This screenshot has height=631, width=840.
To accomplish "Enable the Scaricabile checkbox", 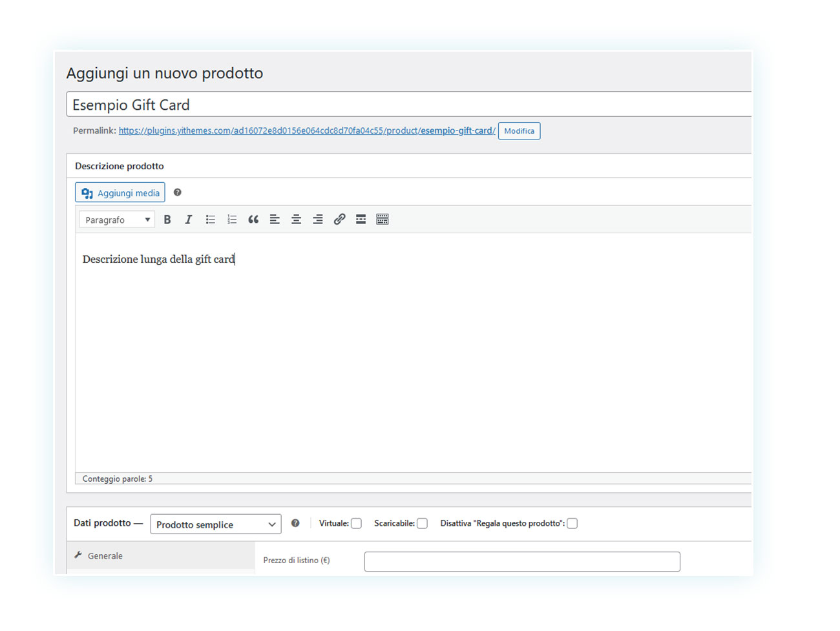I will tap(422, 524).
